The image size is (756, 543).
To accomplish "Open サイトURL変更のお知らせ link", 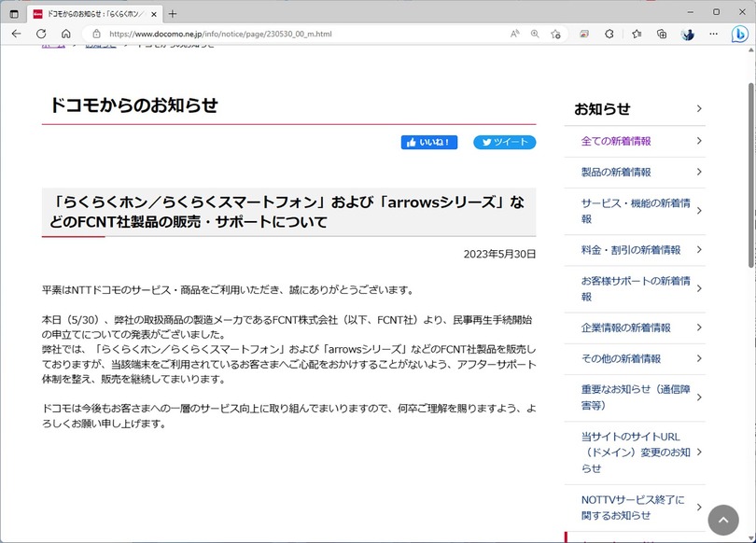I will point(636,452).
